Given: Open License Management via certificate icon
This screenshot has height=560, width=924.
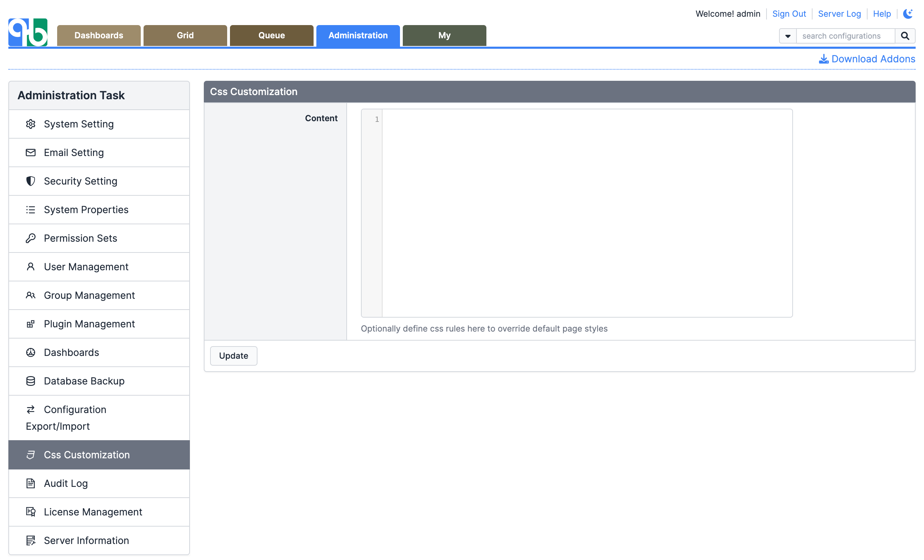Looking at the screenshot, I should coord(30,512).
